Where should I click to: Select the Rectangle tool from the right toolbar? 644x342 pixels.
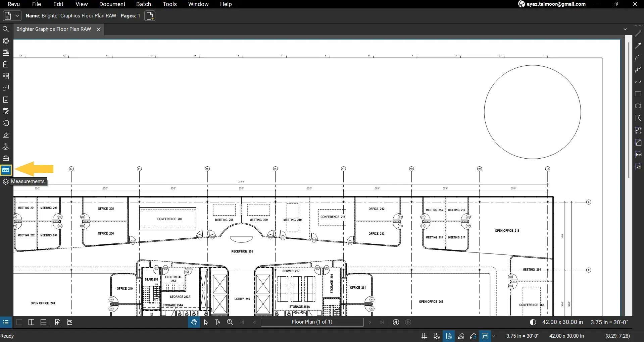point(638,94)
